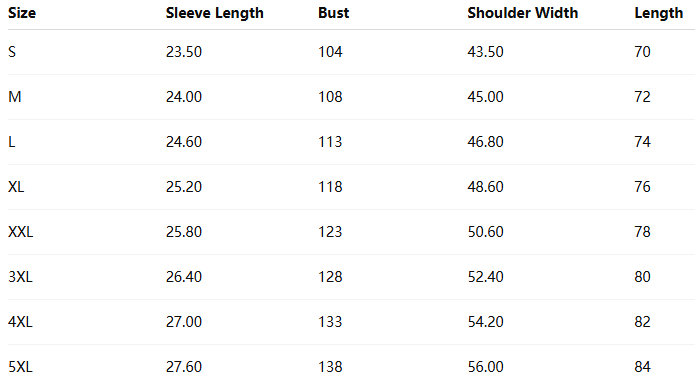Click the Shoulder Width column header

523,13
